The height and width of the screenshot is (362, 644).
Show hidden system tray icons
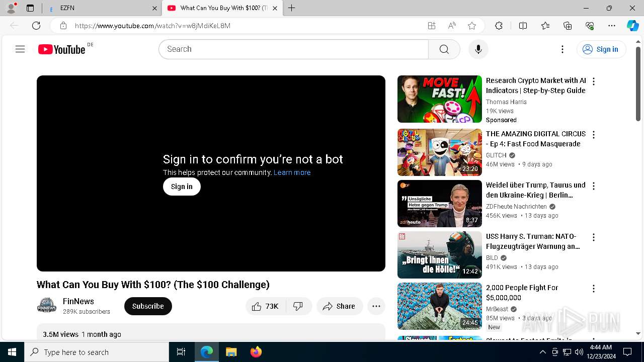[x=542, y=352]
